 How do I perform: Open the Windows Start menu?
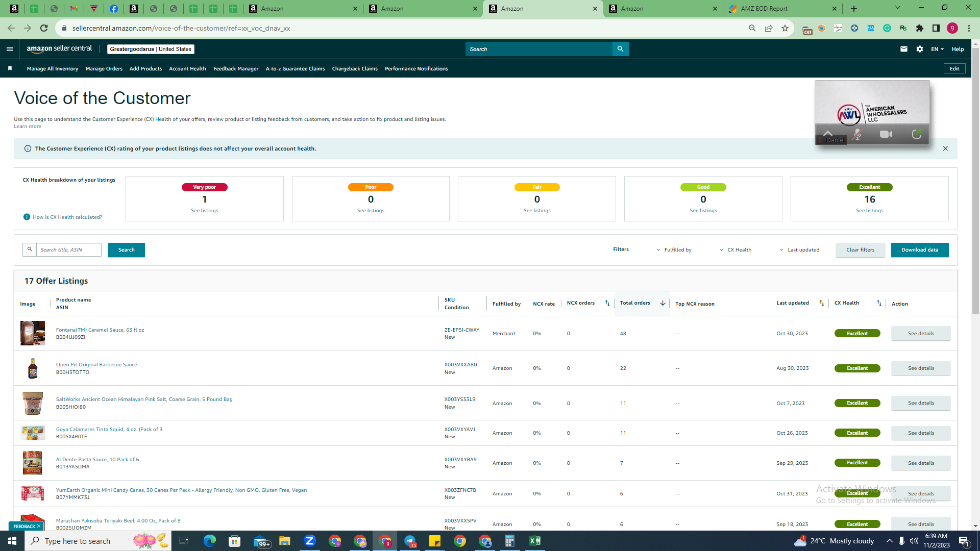[x=12, y=541]
